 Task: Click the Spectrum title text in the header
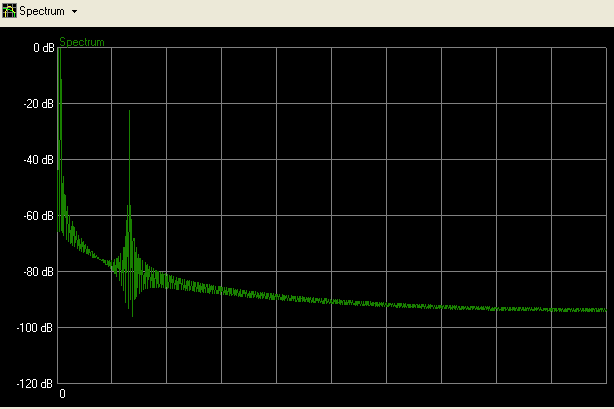[42, 12]
